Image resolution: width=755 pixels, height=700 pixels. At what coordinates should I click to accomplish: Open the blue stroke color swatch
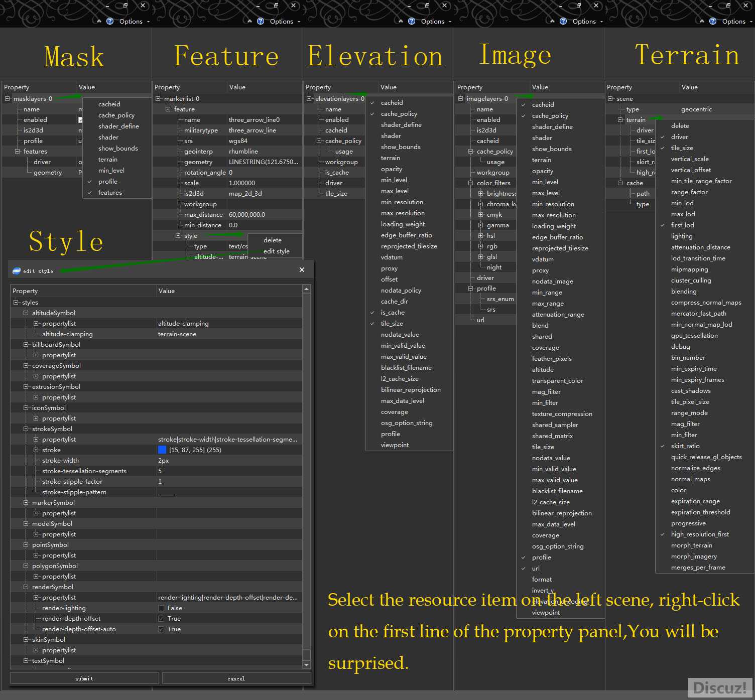(x=162, y=450)
